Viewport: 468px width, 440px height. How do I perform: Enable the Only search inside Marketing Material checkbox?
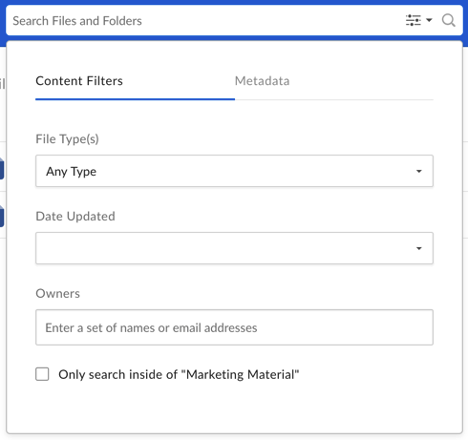(x=42, y=374)
